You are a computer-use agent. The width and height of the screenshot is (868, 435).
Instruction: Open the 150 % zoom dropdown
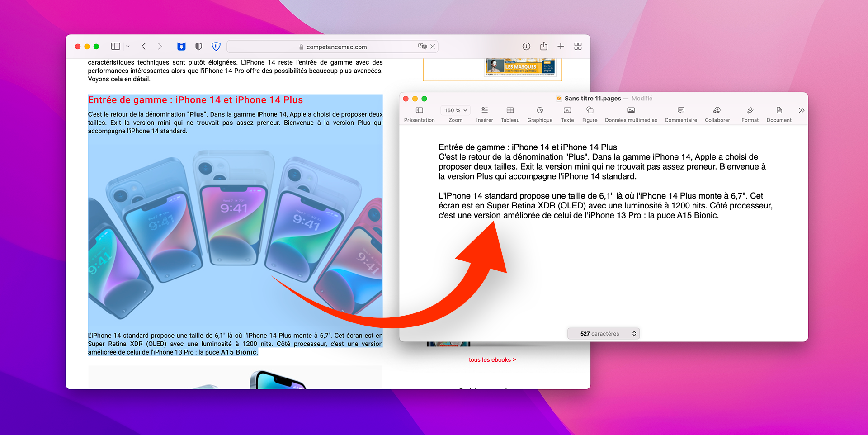(x=455, y=110)
